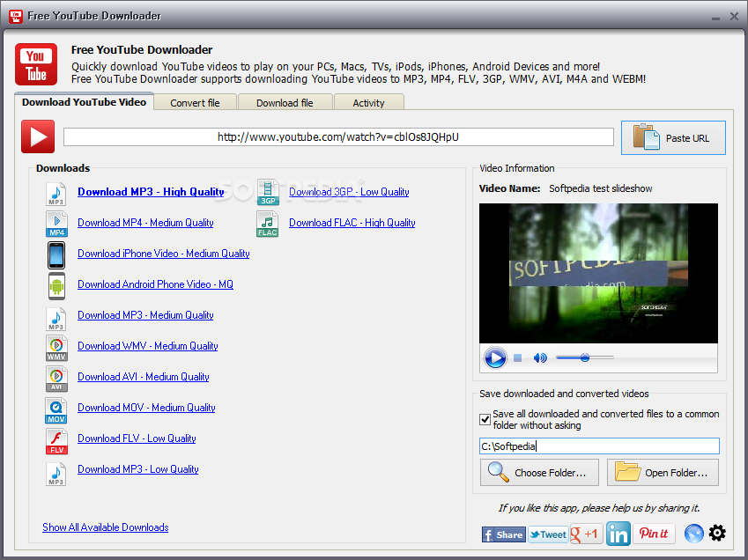Click Download AVI - Medium Quality link

point(144,377)
